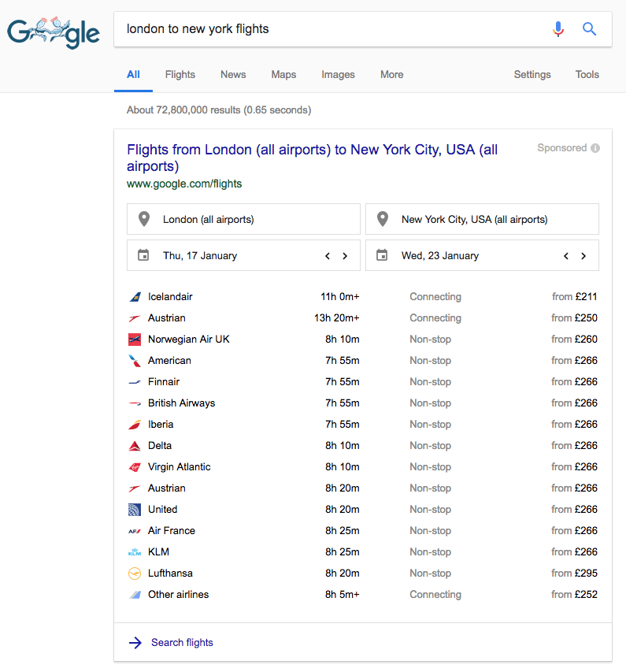The height and width of the screenshot is (672, 626).
Task: Click the Delta 8h 10m duration
Action: (343, 446)
